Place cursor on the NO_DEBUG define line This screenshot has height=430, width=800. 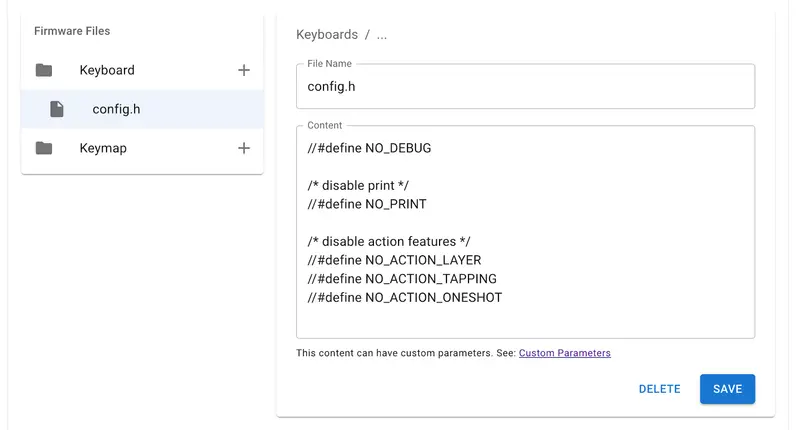point(369,148)
